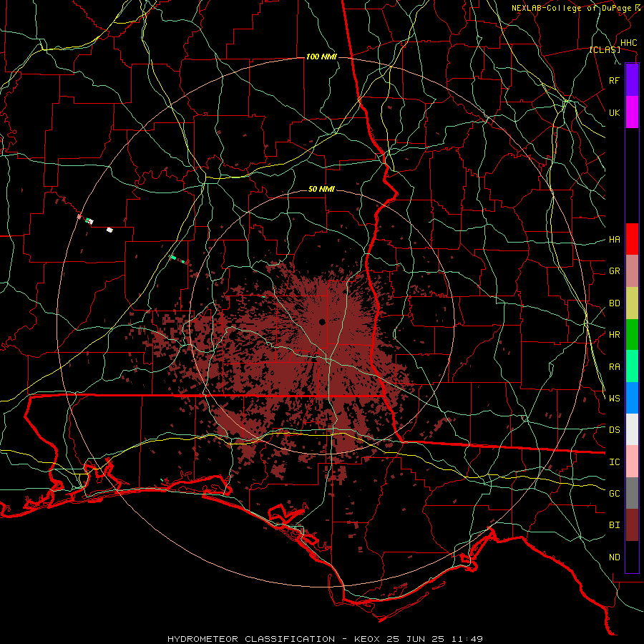Click the ND black legend swatch
The image size is (644, 644).
click(632, 557)
